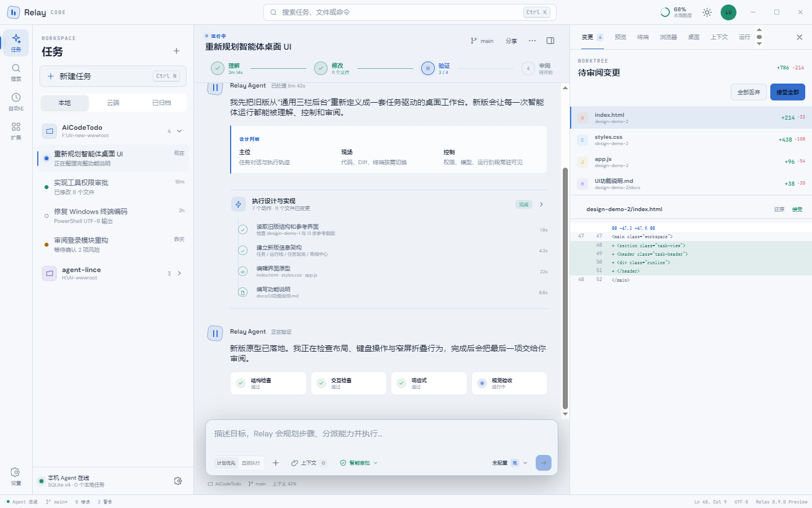Close the right changes panel
Image resolution: width=812 pixels, height=508 pixels.
tap(800, 37)
